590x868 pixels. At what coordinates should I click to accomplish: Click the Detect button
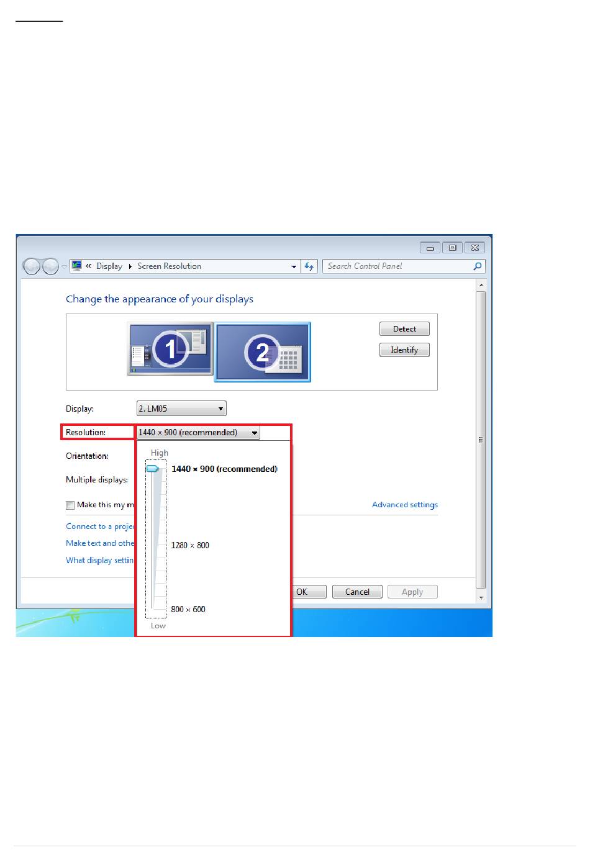404,329
